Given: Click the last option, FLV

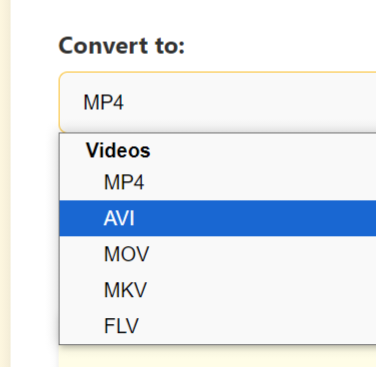Looking at the screenshot, I should coord(218,325).
